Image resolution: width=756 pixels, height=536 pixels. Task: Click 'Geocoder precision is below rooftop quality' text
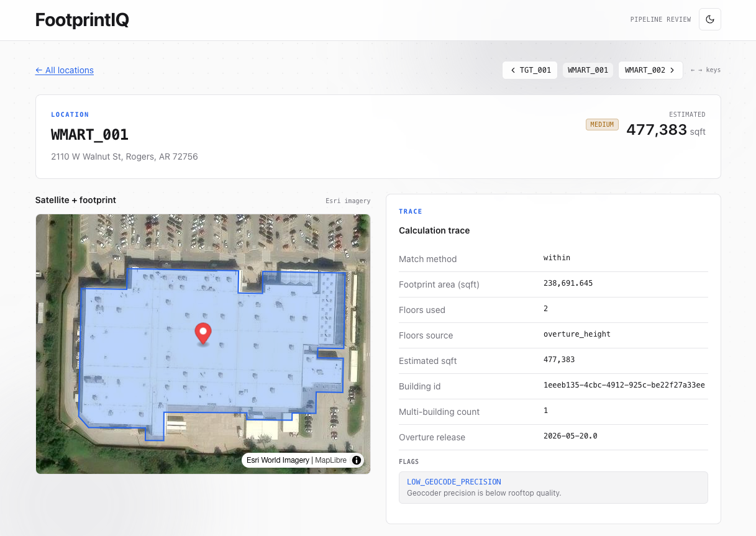click(x=484, y=493)
